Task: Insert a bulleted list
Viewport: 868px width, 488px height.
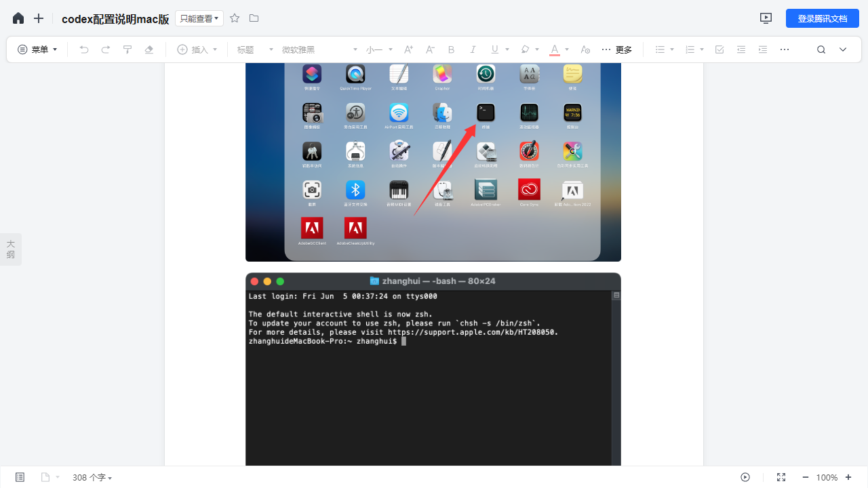Action: pyautogui.click(x=660, y=49)
